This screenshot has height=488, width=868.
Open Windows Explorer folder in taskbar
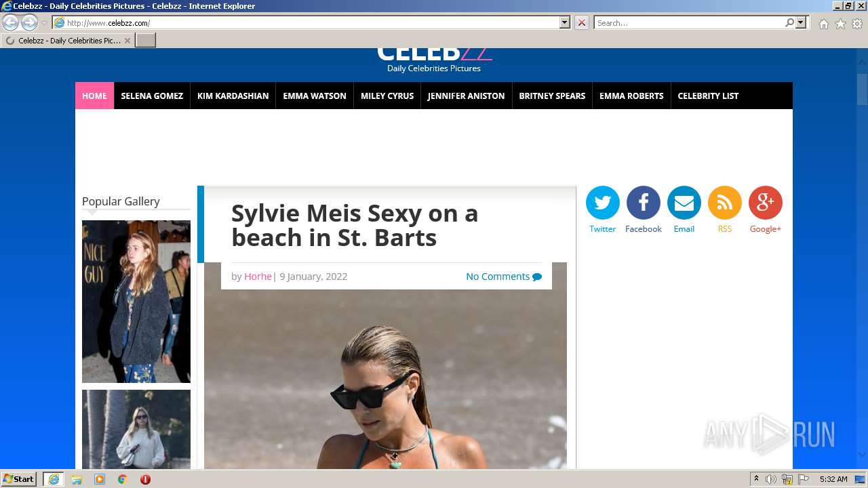click(77, 479)
